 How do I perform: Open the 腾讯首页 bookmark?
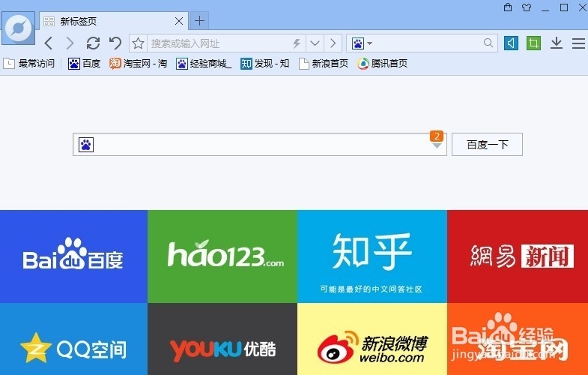pyautogui.click(x=382, y=64)
